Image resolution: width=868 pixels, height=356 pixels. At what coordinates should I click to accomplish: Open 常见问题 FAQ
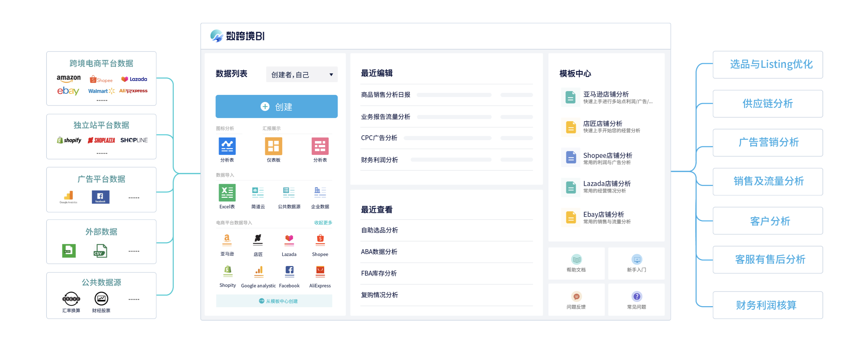[636, 300]
